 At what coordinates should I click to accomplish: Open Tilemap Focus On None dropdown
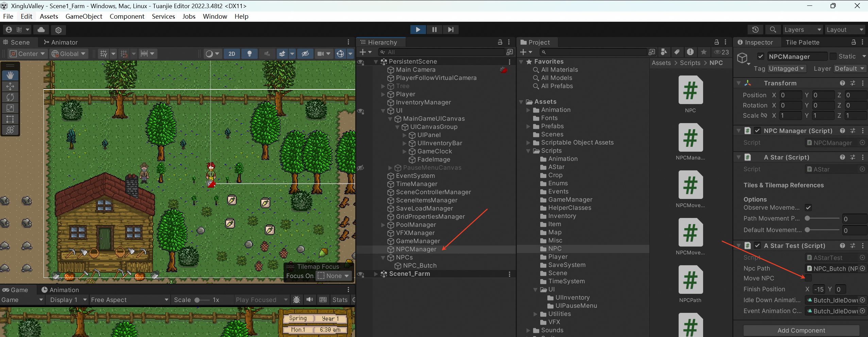(x=334, y=276)
